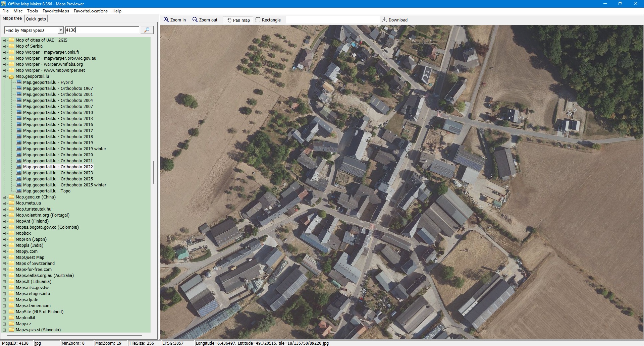Open the Tools menu
Screen dimensions: 644x346
(x=32, y=11)
